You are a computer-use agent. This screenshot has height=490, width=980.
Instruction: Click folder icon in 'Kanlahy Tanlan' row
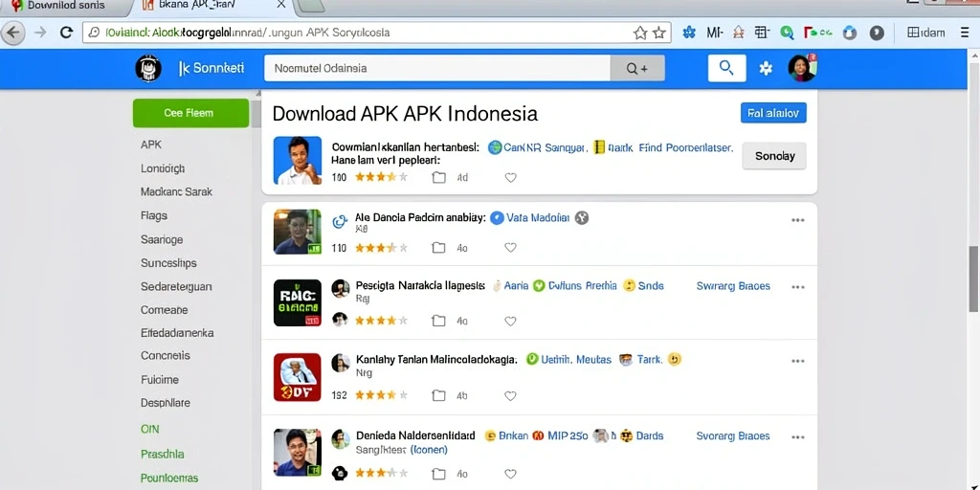[439, 395]
